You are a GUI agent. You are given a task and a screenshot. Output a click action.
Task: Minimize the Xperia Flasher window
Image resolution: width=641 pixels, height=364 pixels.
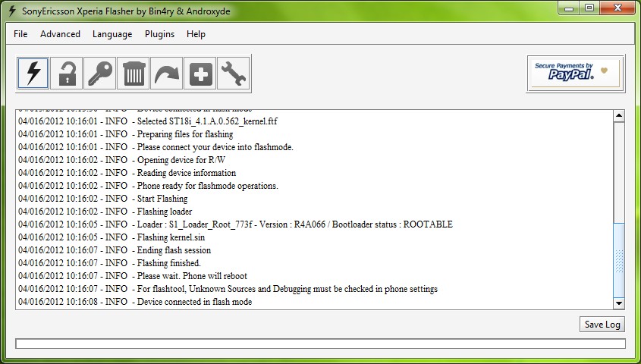[569, 8]
